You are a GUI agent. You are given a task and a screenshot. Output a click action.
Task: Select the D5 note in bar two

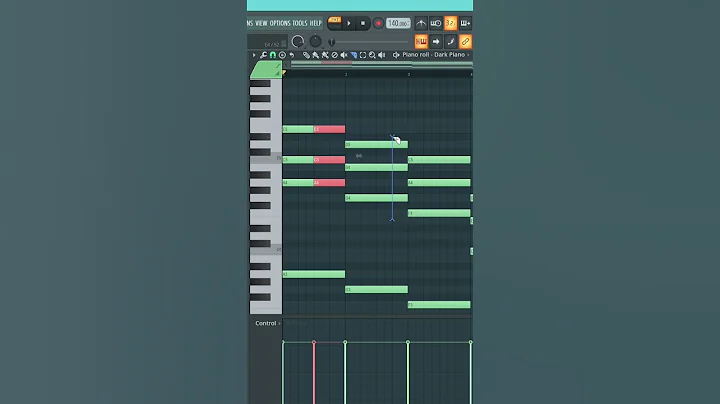pos(376,145)
